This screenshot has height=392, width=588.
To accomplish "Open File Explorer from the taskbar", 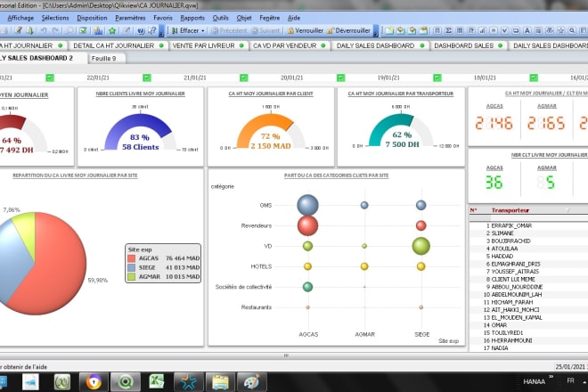I will (x=220, y=382).
